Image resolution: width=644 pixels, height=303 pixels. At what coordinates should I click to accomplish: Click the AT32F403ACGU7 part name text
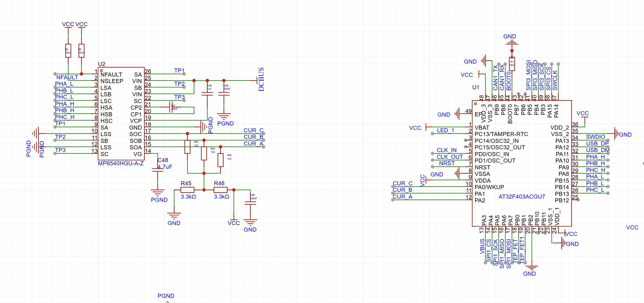pos(522,197)
